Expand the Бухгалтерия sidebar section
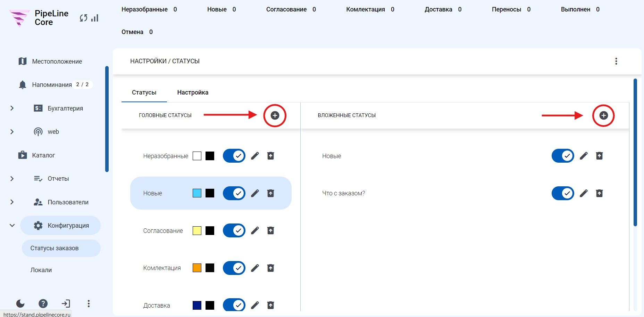644x317 pixels. tap(12, 108)
